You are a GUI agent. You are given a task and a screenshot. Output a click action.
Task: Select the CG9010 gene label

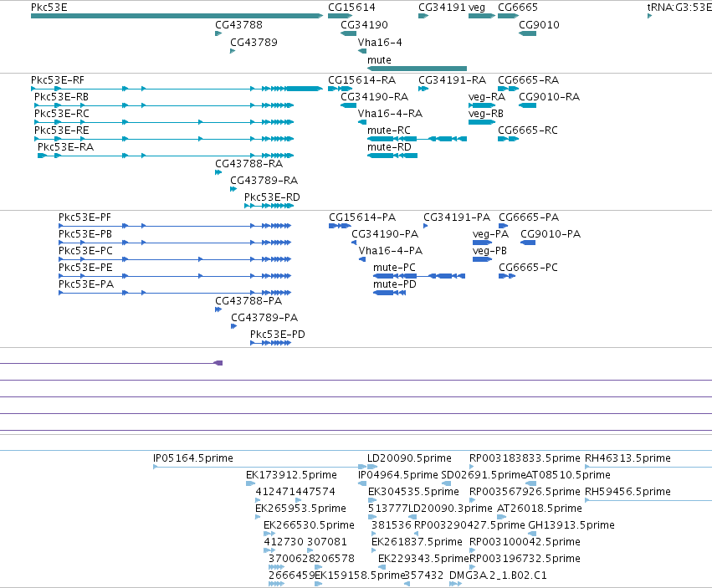coord(539,24)
